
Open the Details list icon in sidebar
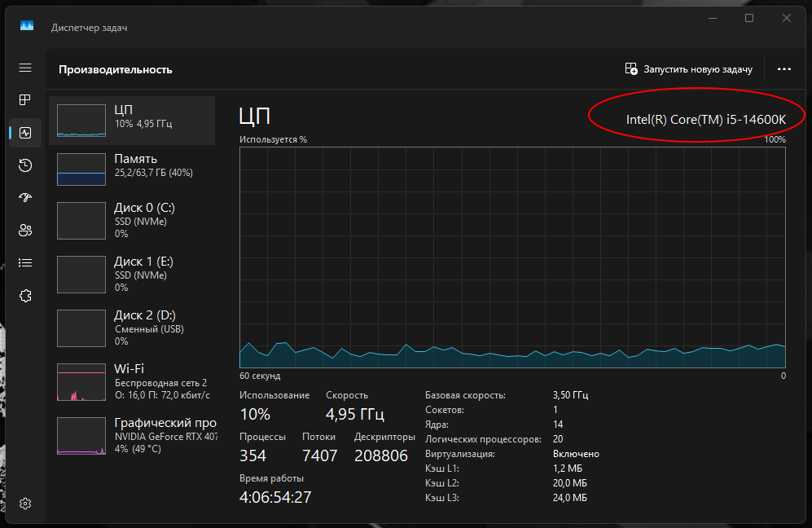click(25, 262)
